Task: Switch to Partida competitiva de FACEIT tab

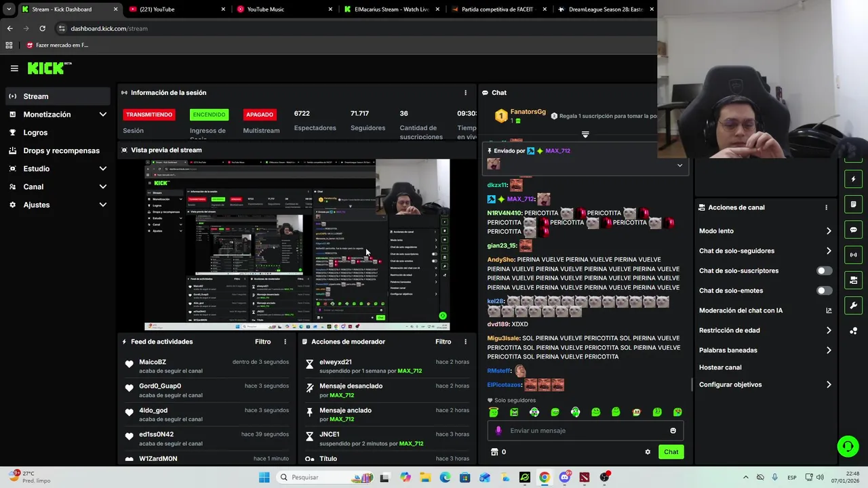Action: point(498,9)
